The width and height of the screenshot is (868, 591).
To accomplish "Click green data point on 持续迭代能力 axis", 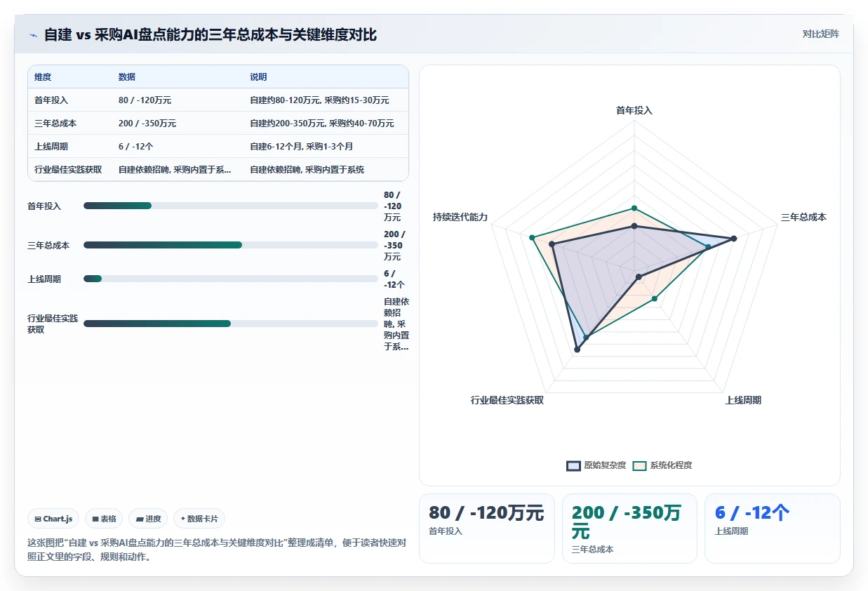I will point(532,237).
